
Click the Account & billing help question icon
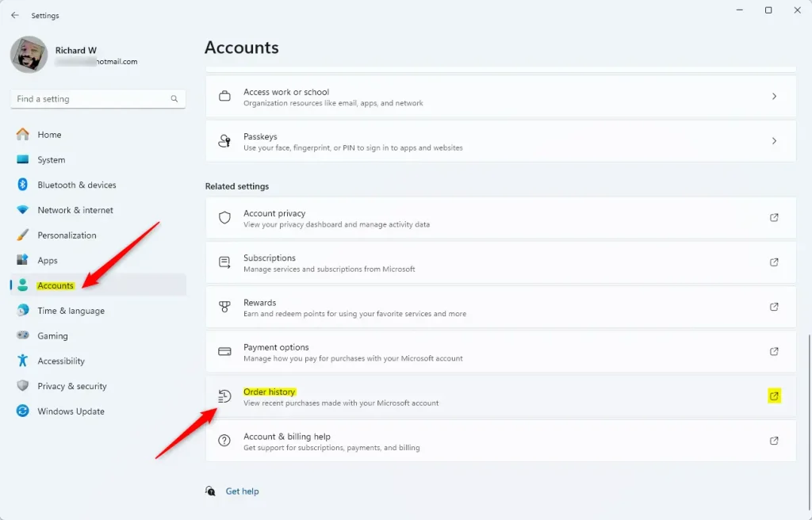[224, 441]
